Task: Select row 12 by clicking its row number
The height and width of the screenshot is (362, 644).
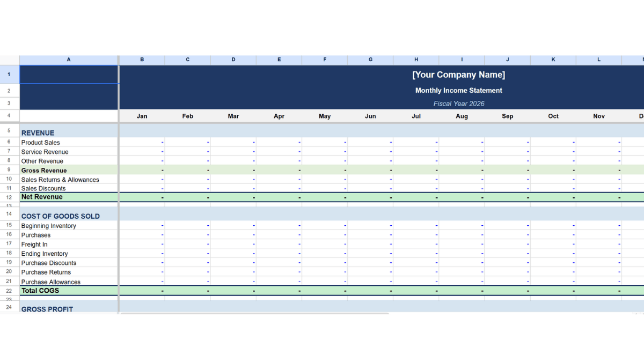Action: [9, 197]
